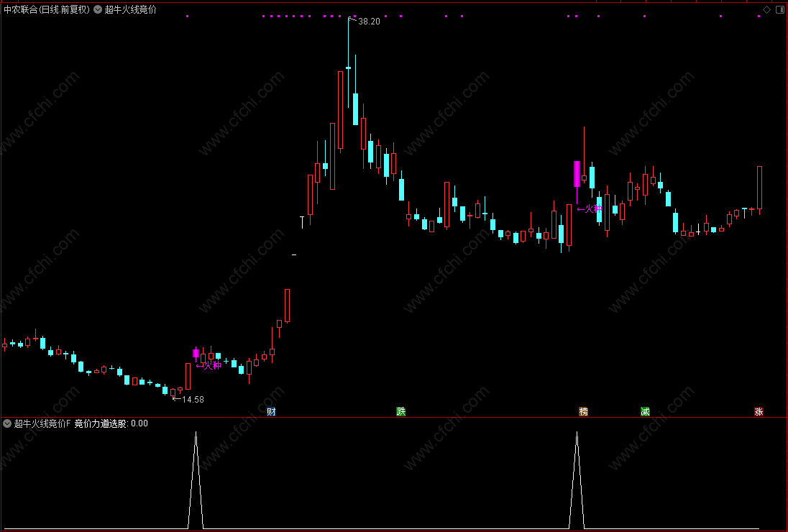The width and height of the screenshot is (788, 532).
Task: Click the tall red candle above the 涨 marker
Action: coord(759,188)
